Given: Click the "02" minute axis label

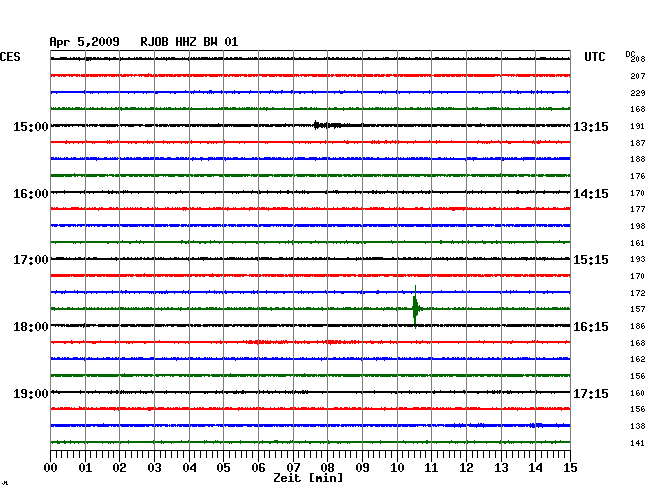Looking at the screenshot, I should point(119,467).
